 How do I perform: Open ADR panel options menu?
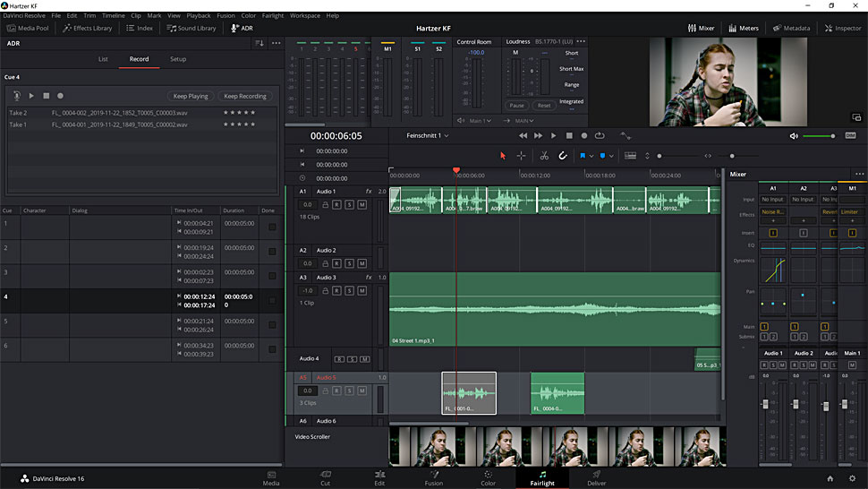(277, 43)
